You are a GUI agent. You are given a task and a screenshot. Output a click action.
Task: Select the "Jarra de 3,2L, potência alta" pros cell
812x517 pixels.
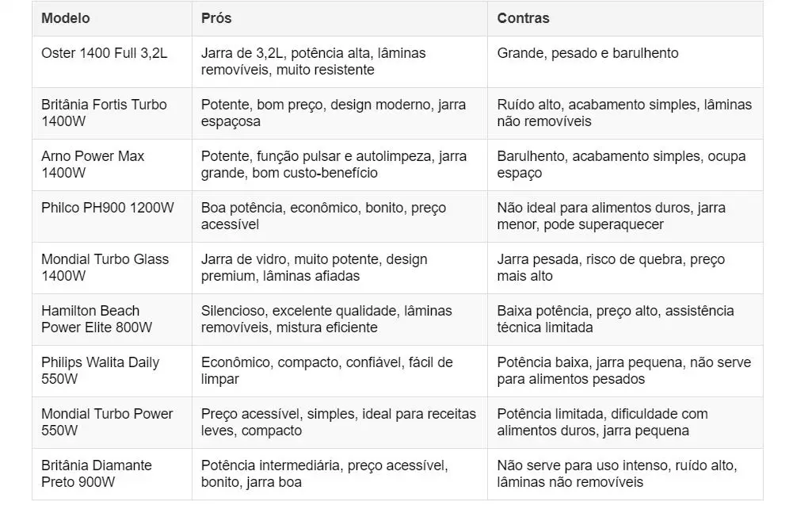(313, 62)
